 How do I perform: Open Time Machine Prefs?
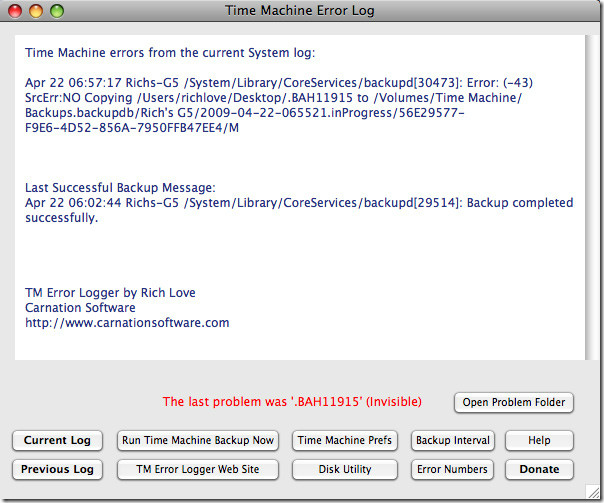coord(345,440)
